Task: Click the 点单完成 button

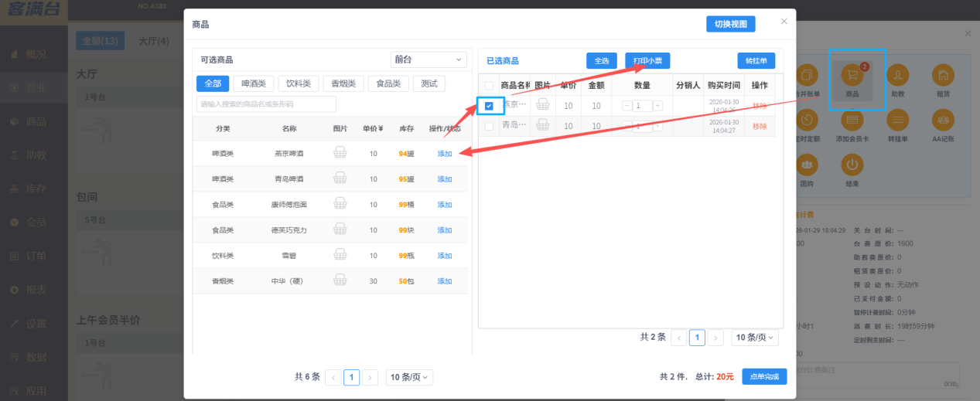Action: click(764, 376)
